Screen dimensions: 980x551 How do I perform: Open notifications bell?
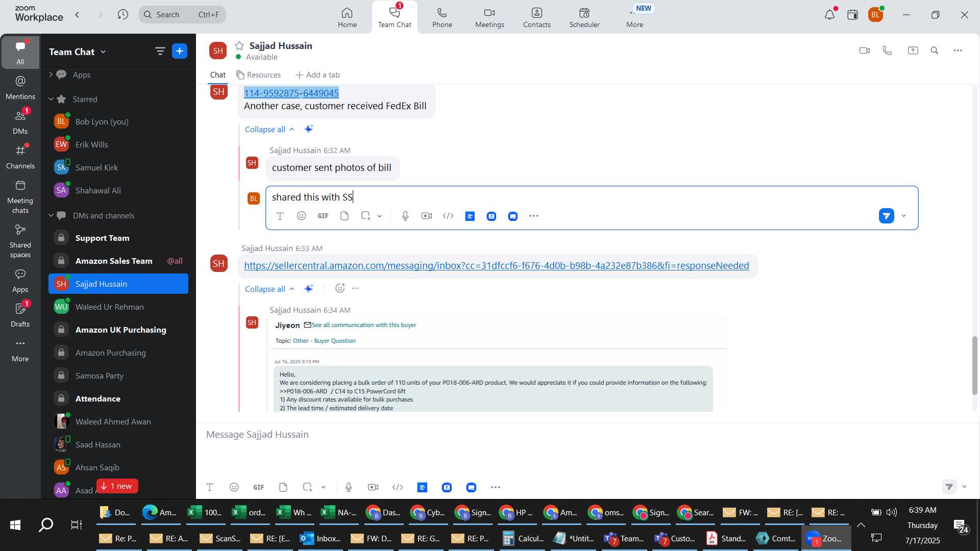tap(830, 15)
